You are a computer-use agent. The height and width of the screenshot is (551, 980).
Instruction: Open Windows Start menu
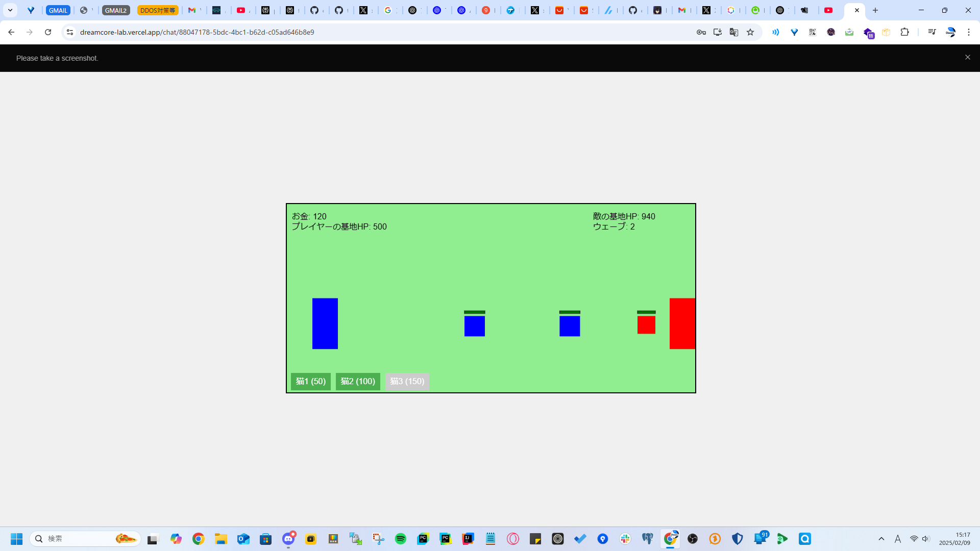tap(16, 539)
